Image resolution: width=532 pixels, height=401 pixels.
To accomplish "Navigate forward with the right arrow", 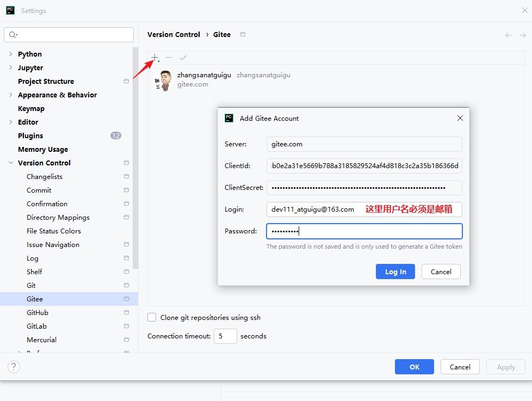I will pyautogui.click(x=523, y=35).
